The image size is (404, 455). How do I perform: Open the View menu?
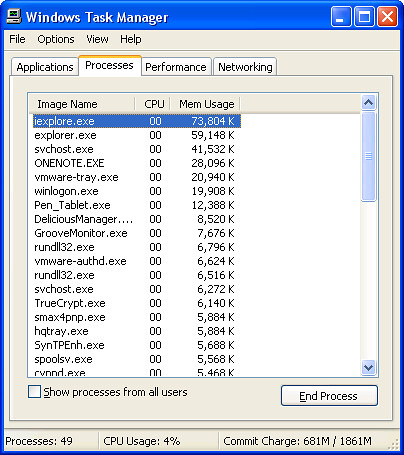[x=97, y=39]
